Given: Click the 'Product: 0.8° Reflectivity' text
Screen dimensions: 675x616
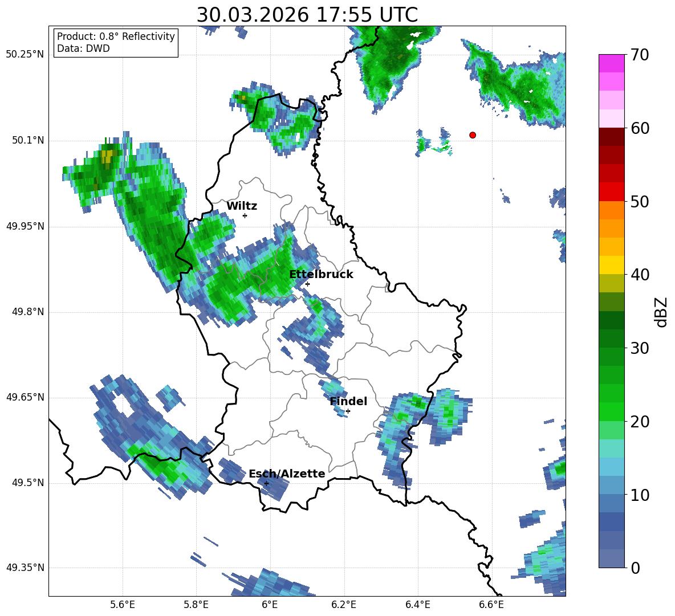Looking at the screenshot, I should coord(116,36).
